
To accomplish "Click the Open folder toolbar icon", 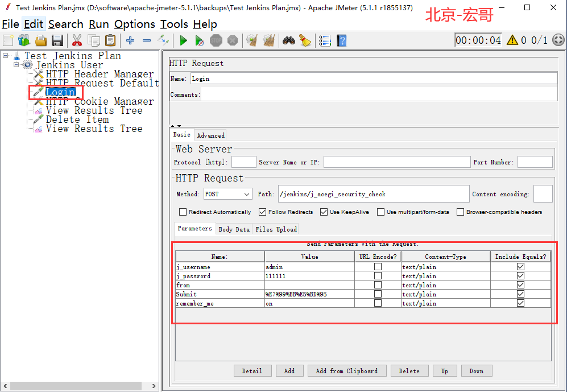I will (x=41, y=40).
